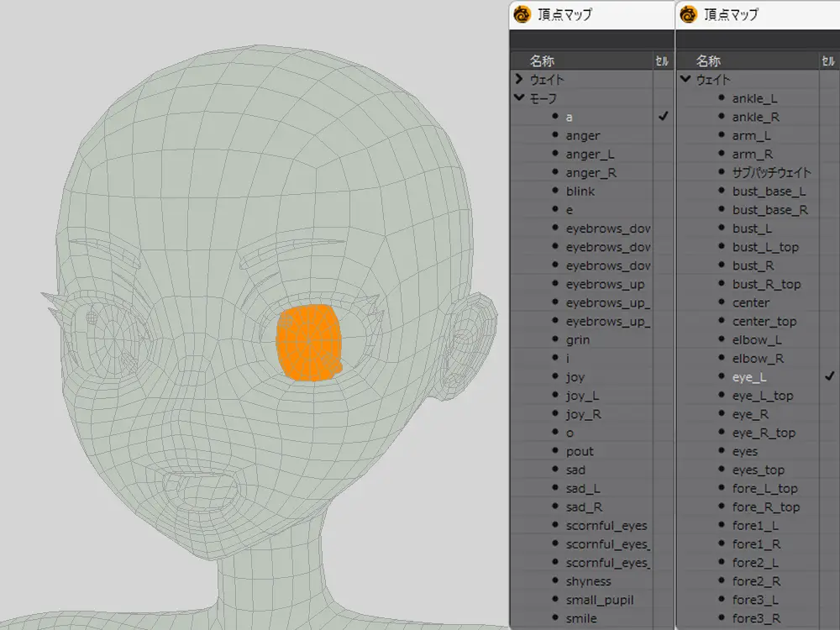Toggle the selection checkmark for morph 'a'
The height and width of the screenshot is (630, 840).
pyautogui.click(x=663, y=117)
